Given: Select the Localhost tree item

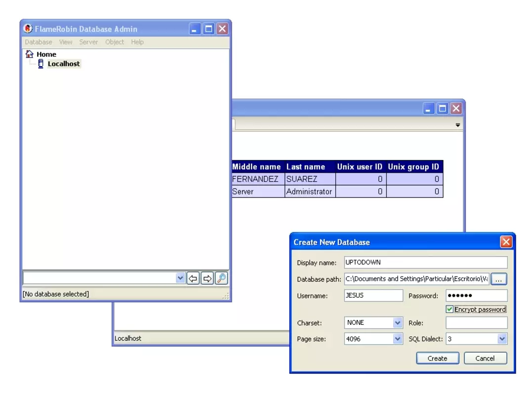Looking at the screenshot, I should (64, 64).
